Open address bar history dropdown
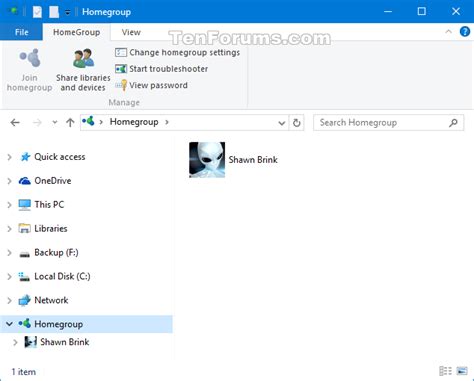474x381 pixels. coord(282,123)
